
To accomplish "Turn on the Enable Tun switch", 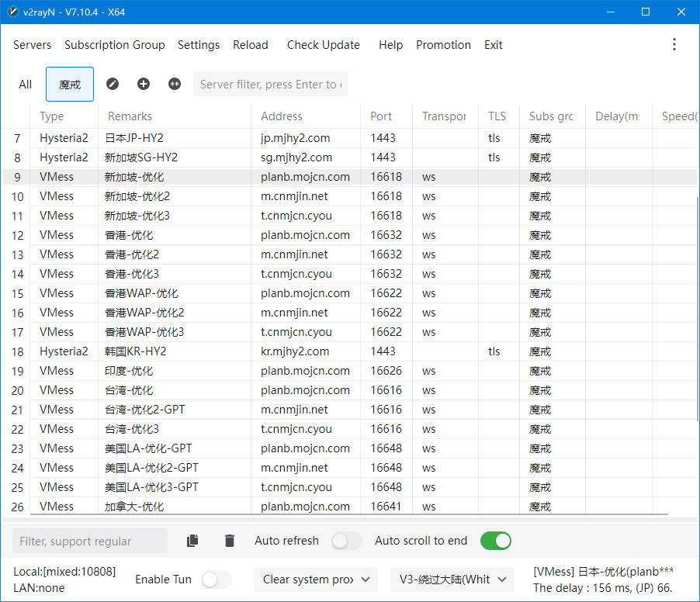I will (216, 580).
